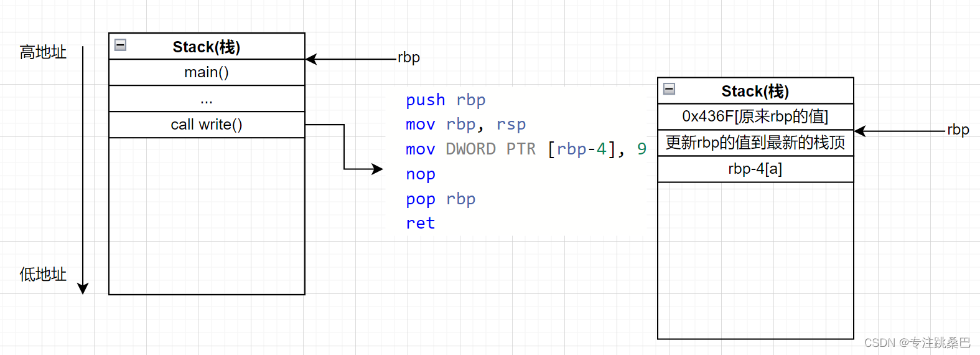The image size is (980, 355).
Task: Click the 更新rbp的值到最新的栈顶 row
Action: click(755, 143)
